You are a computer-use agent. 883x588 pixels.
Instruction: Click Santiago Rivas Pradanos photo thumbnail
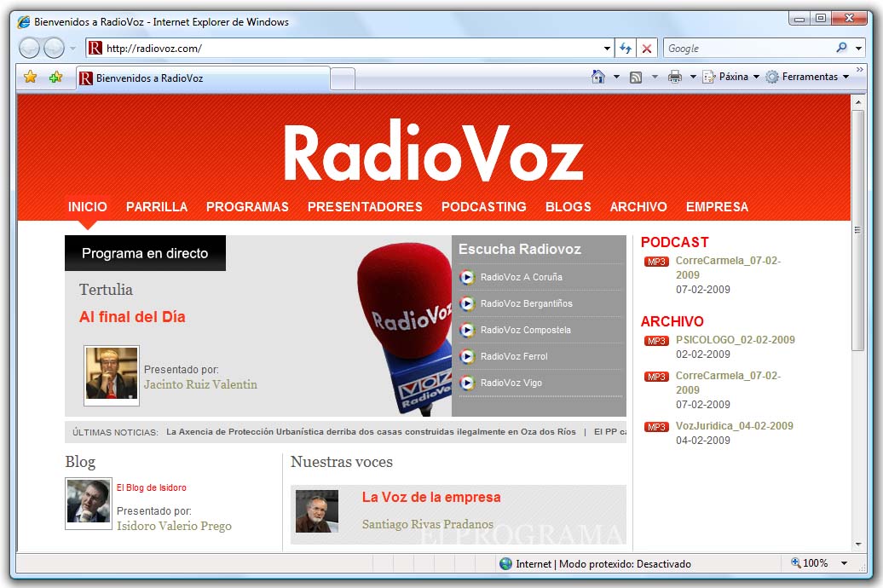click(317, 511)
